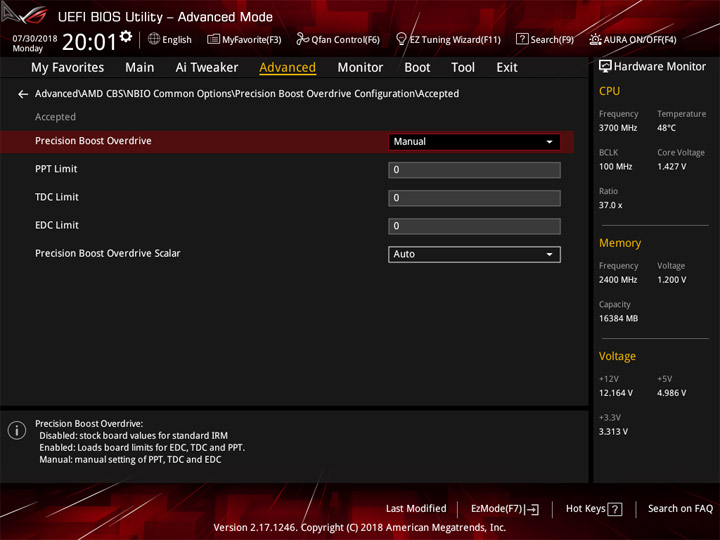Click the Hardware Monitor screen icon
The image size is (720, 540).
605,67
